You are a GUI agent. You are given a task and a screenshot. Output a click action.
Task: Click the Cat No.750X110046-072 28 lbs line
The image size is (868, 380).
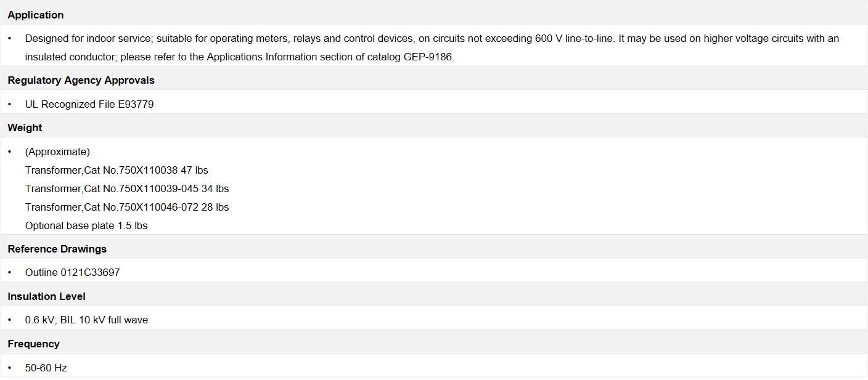tap(127, 207)
